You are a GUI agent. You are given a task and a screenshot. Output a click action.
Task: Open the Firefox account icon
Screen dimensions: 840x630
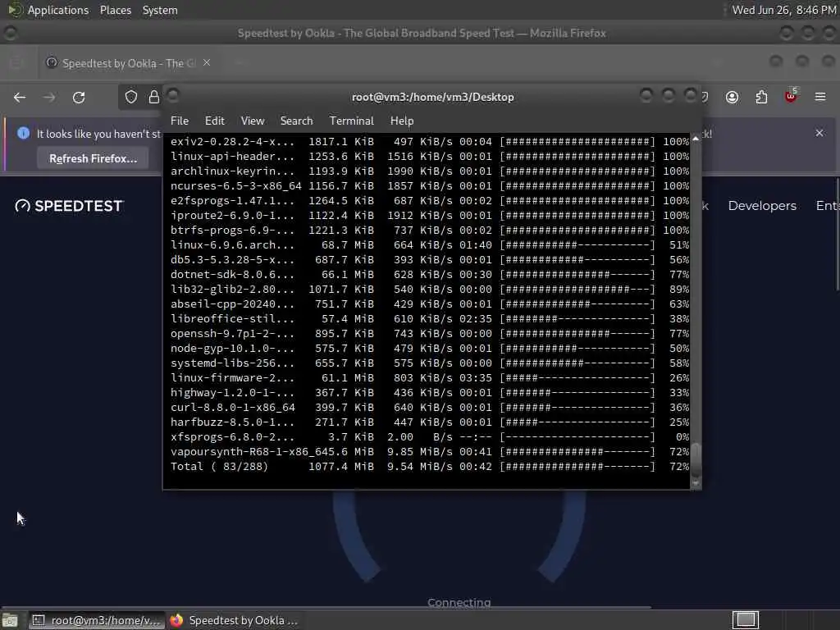point(732,97)
